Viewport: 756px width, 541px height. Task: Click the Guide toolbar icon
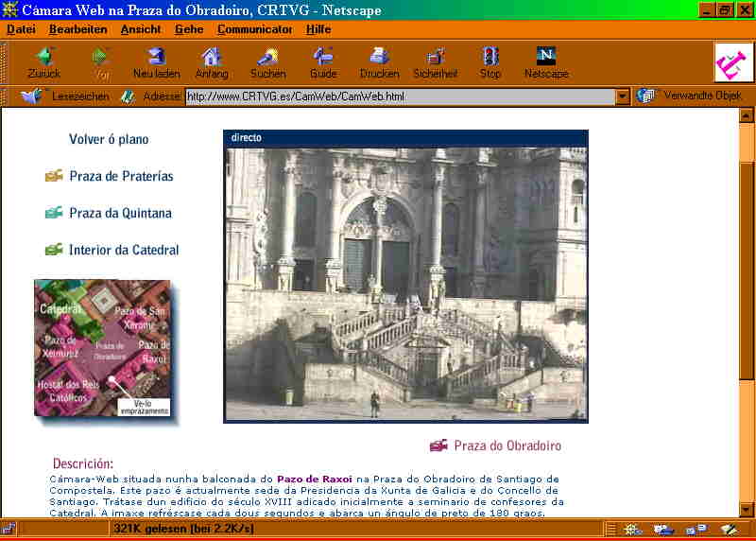tap(323, 62)
